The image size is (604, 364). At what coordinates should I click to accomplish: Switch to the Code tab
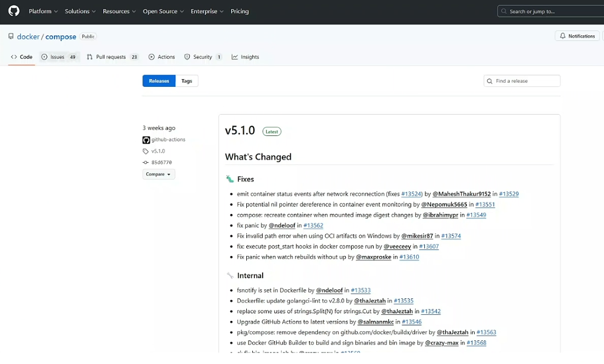(22, 57)
